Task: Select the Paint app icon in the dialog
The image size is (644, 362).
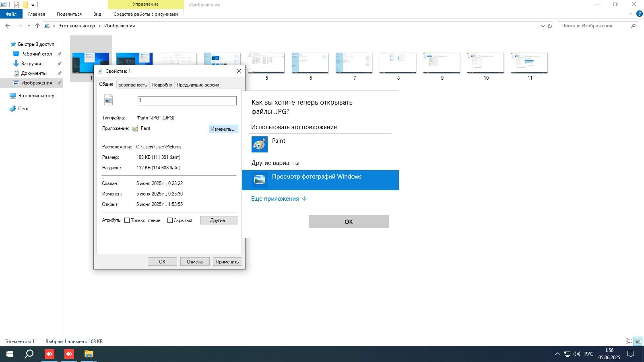Action: coord(260,144)
